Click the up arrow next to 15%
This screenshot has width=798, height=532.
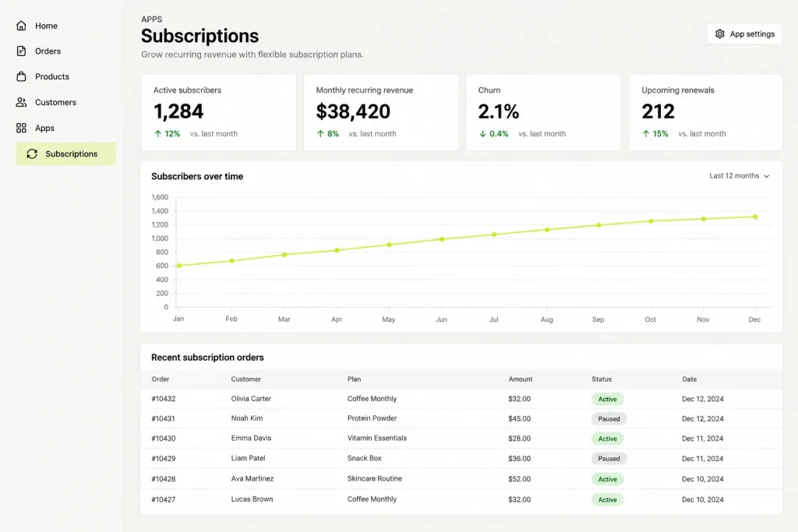646,134
